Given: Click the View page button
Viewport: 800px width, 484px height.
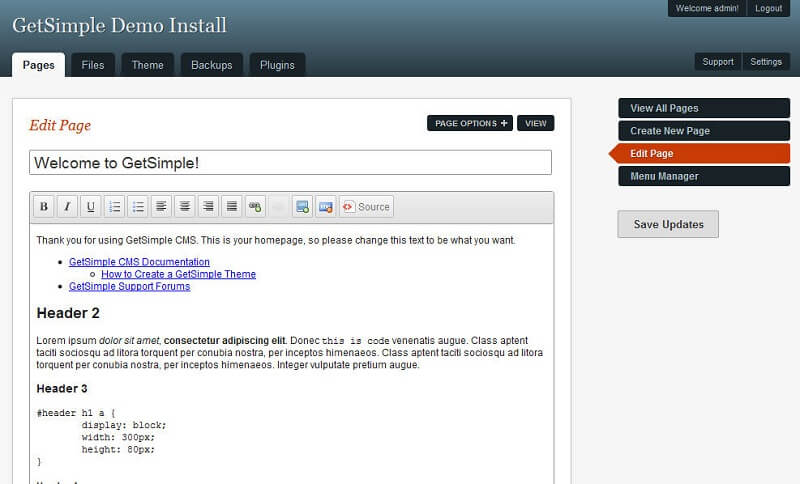Looking at the screenshot, I should pos(535,123).
